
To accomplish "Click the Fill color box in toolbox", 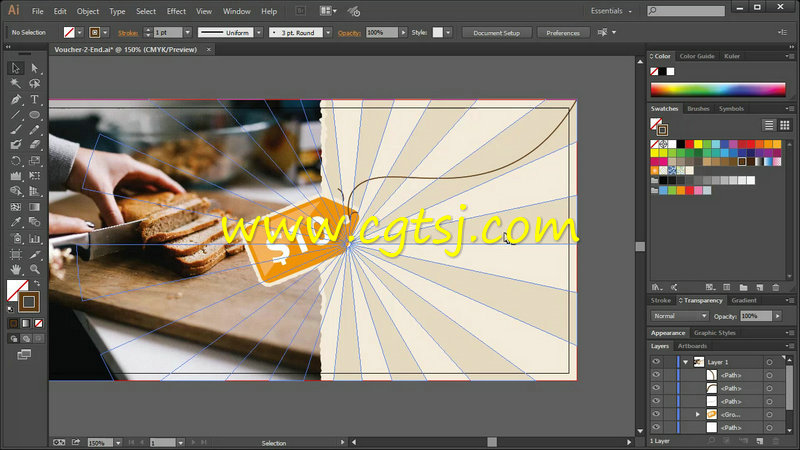I will tap(17, 290).
